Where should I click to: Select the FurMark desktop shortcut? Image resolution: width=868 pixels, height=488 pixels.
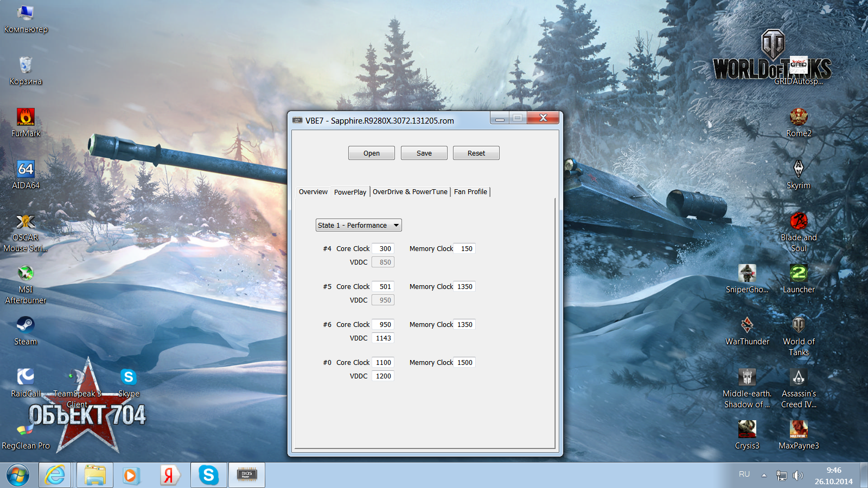tap(25, 123)
